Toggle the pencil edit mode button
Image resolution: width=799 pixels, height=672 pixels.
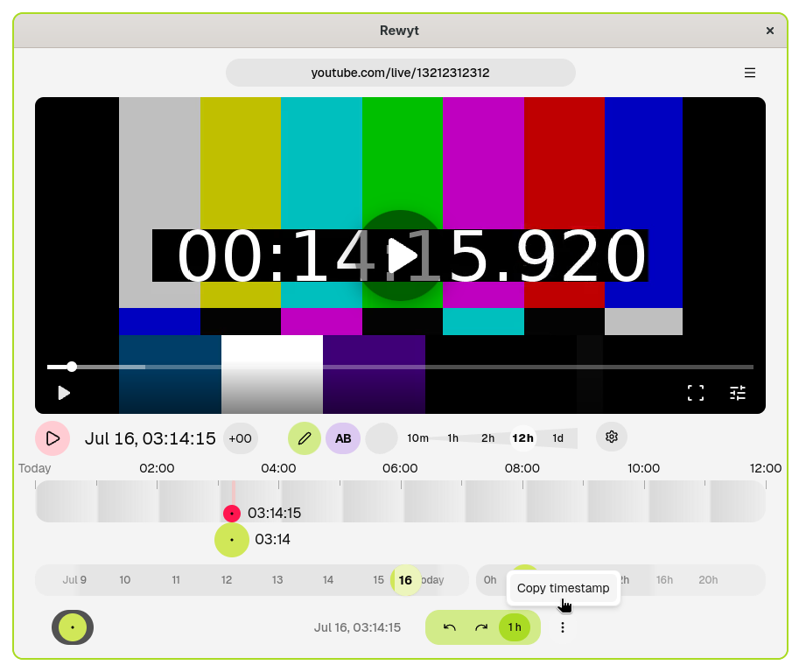tap(305, 438)
